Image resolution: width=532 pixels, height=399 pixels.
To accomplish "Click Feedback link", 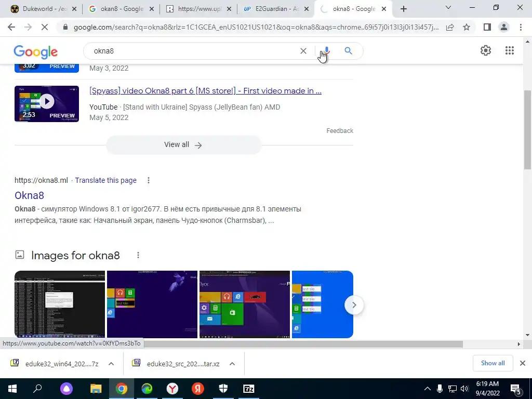I will (x=340, y=131).
